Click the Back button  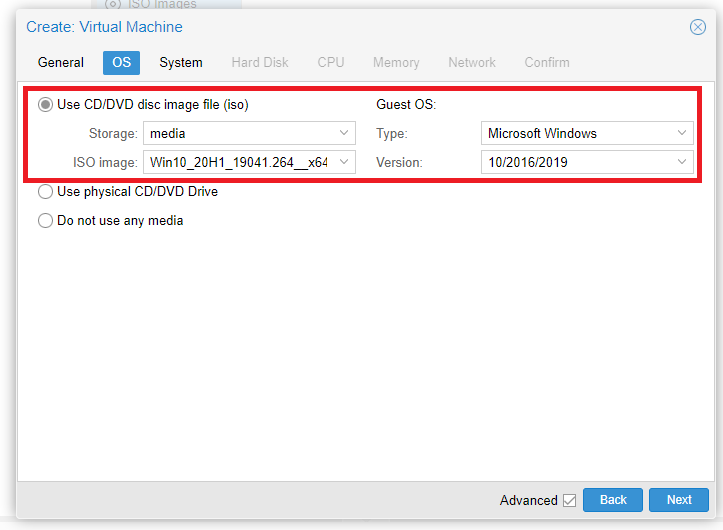613,500
